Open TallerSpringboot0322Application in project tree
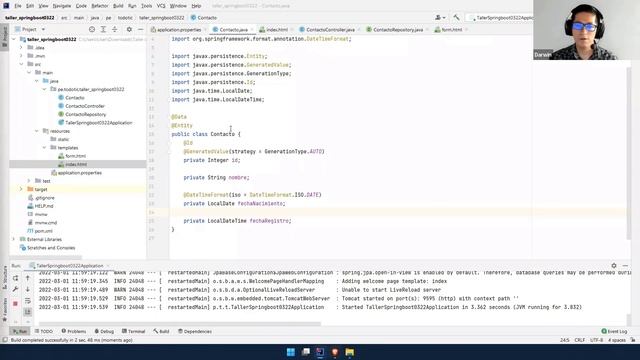640x360 pixels. [x=98, y=122]
